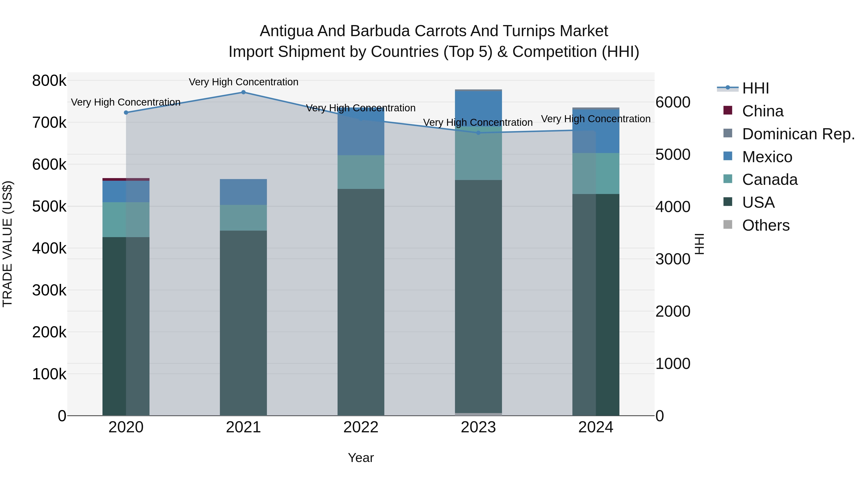
Task: Click the 100k trade value tick label
Action: tap(49, 374)
